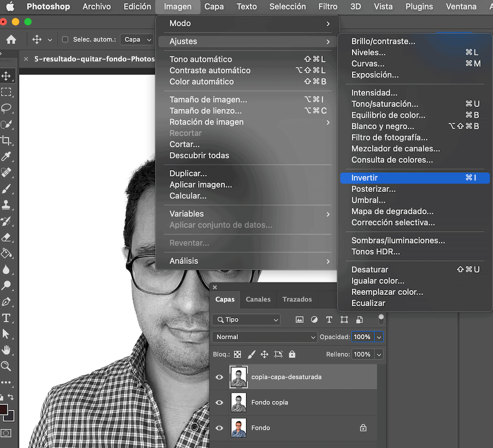Toggle visibility of the Fondo layer
Image resolution: width=493 pixels, height=448 pixels.
pos(219,428)
